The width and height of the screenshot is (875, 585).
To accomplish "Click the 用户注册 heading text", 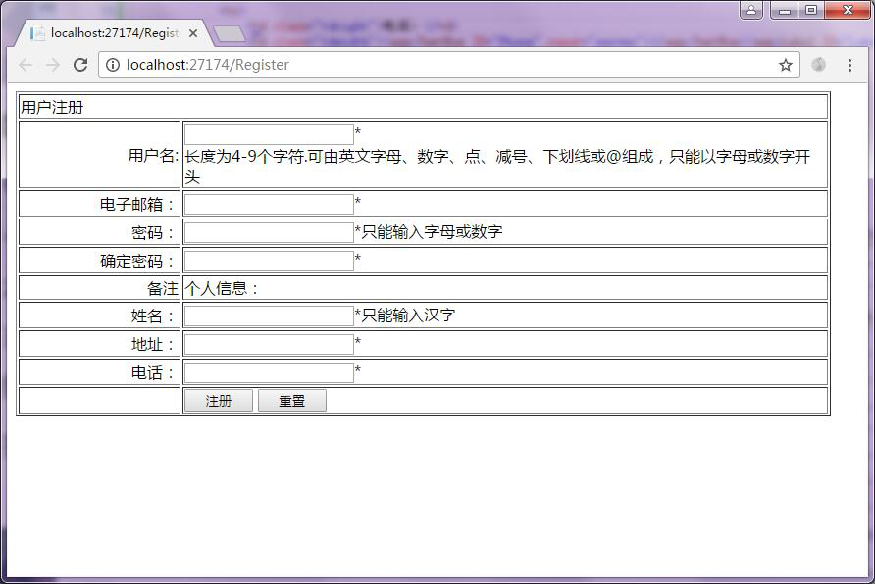I will tap(52, 107).
